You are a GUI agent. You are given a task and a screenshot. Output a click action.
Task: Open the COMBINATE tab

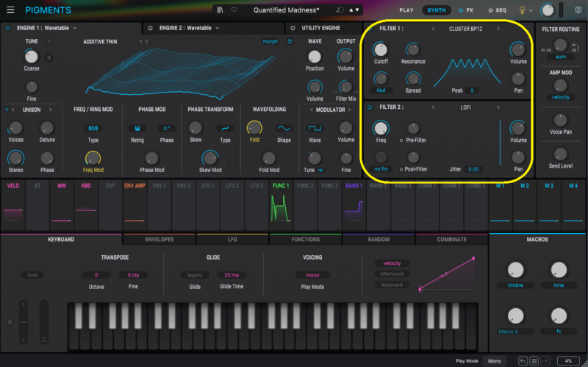tap(452, 240)
